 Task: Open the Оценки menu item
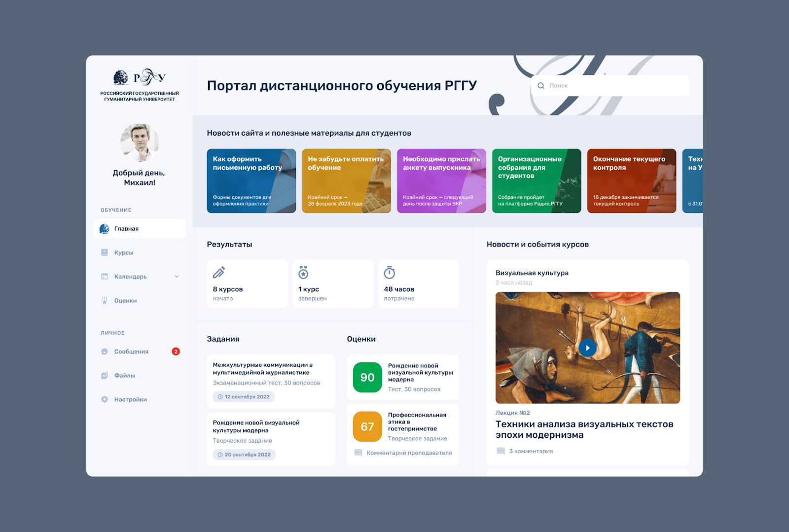(140, 300)
